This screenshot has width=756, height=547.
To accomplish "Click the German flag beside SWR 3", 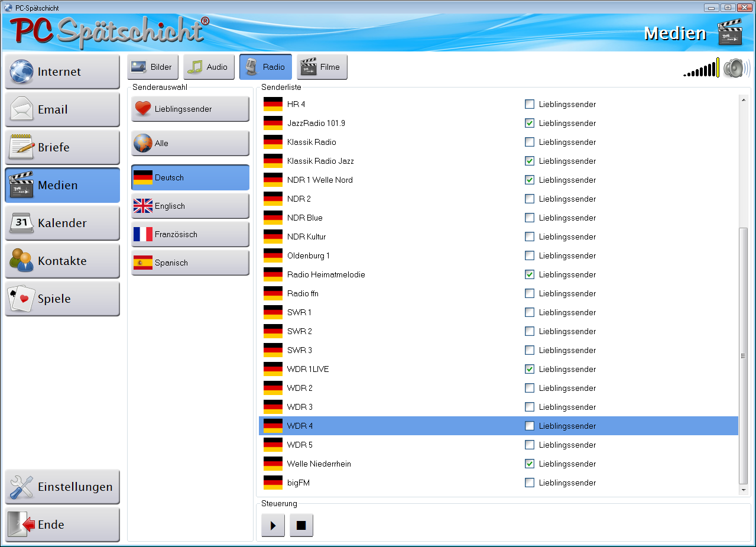I will [x=273, y=350].
